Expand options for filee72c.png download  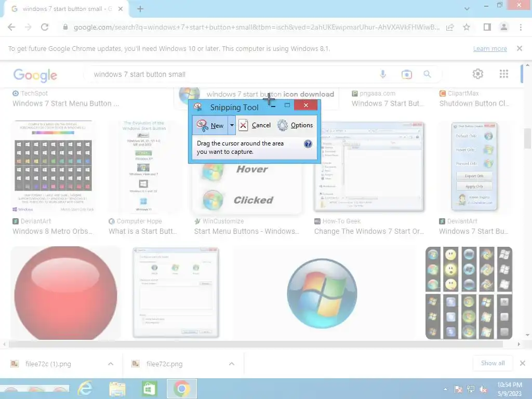[231, 364]
